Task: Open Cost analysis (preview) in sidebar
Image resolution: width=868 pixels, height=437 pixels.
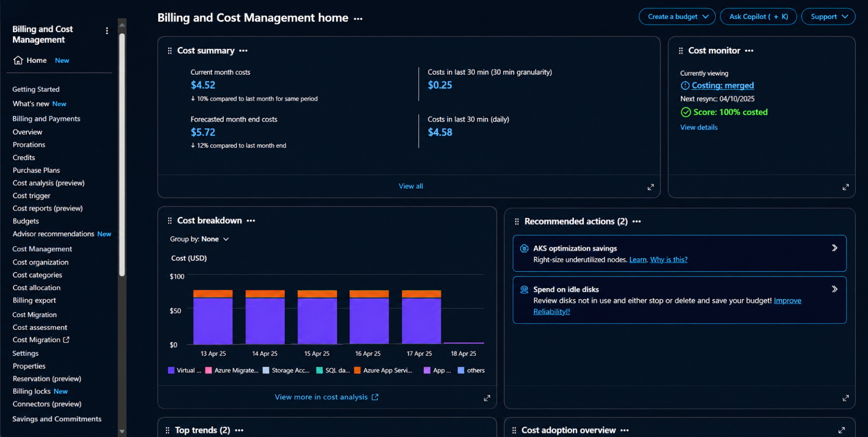Action: tap(48, 183)
